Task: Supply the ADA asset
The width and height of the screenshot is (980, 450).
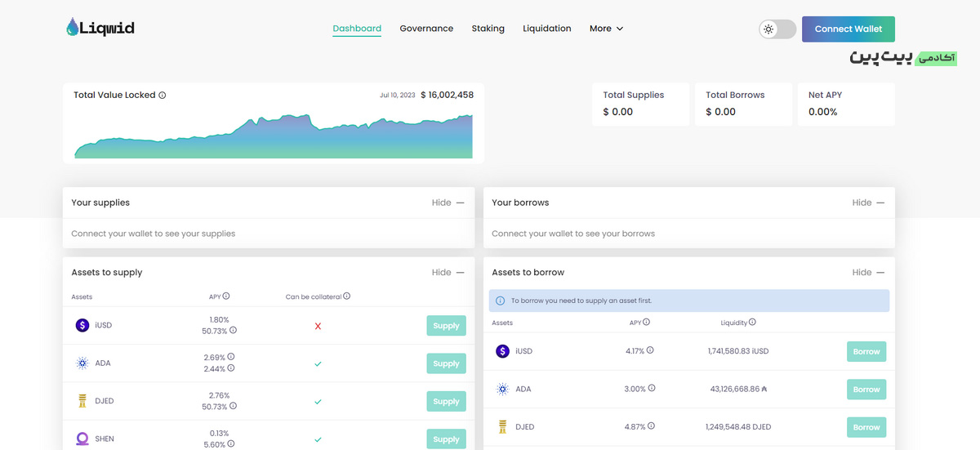Action: click(x=446, y=363)
